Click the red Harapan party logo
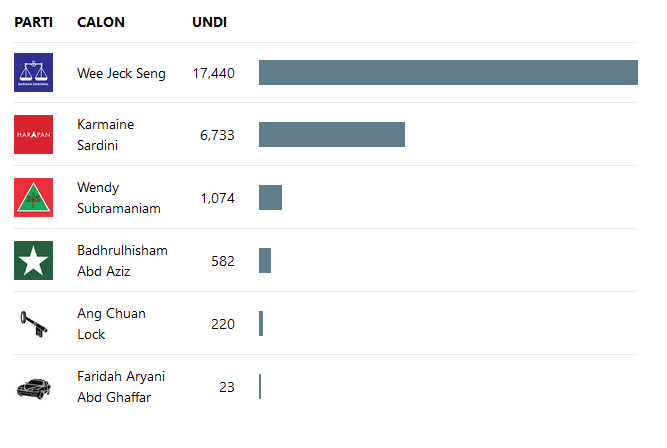This screenshot has width=667, height=448. pyautogui.click(x=33, y=135)
